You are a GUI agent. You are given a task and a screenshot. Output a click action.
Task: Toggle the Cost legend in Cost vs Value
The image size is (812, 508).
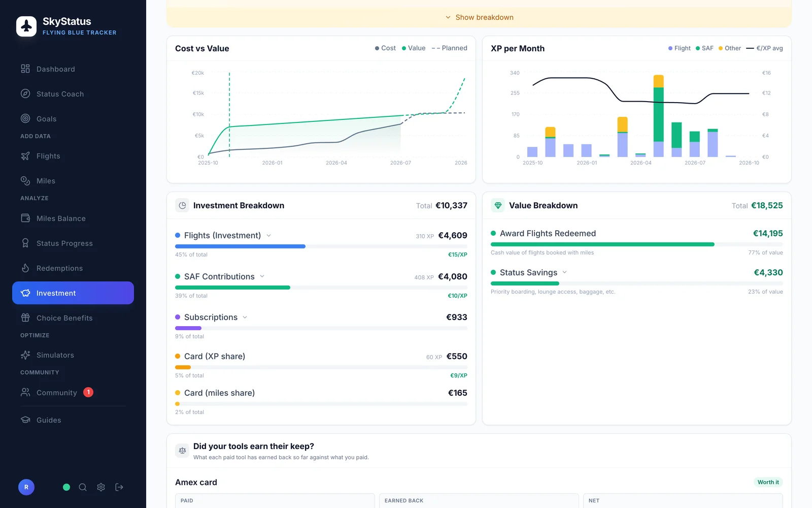[385, 48]
